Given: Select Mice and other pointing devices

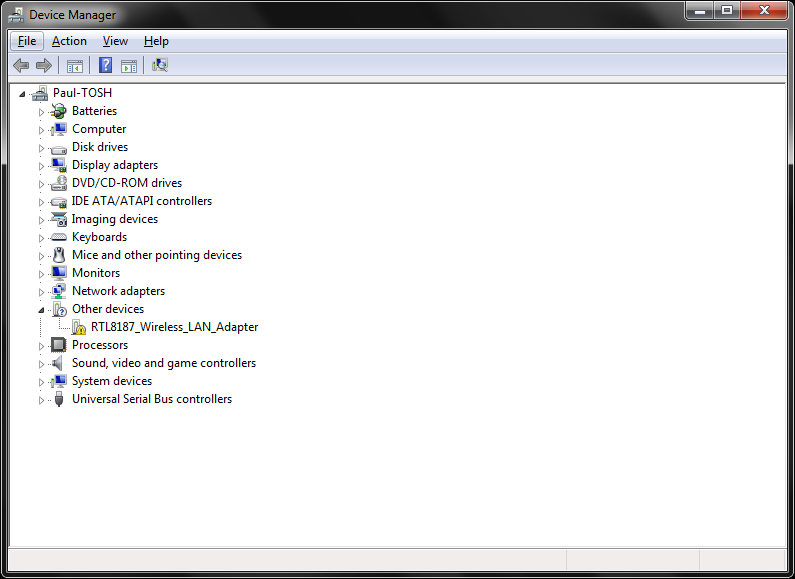Looking at the screenshot, I should pos(156,255).
